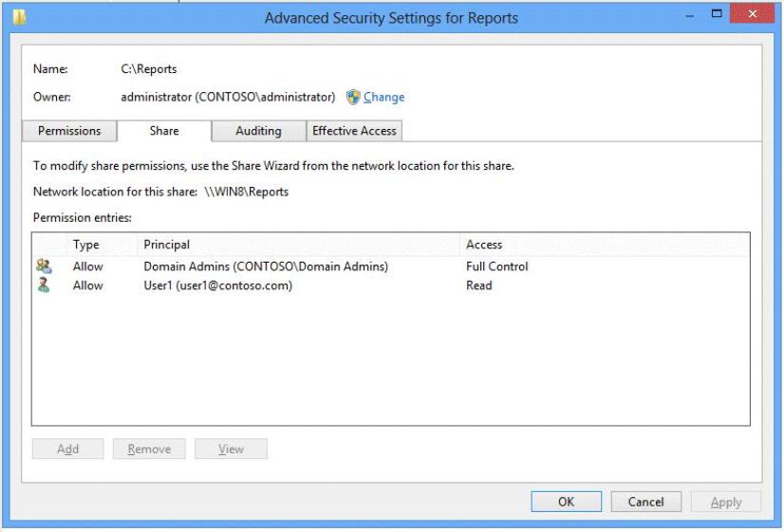This screenshot has height=532, width=784.
Task: Confirm with the OK button
Action: (566, 502)
